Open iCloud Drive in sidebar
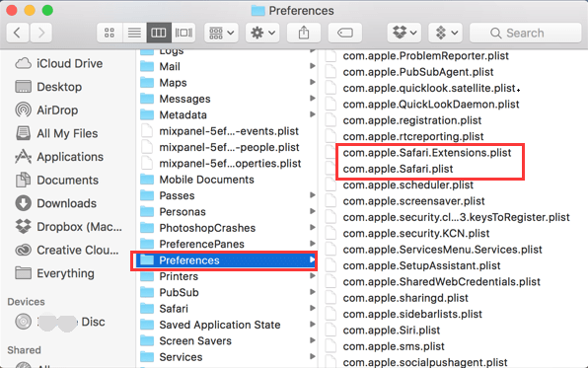This screenshot has width=588, height=368. [x=58, y=63]
